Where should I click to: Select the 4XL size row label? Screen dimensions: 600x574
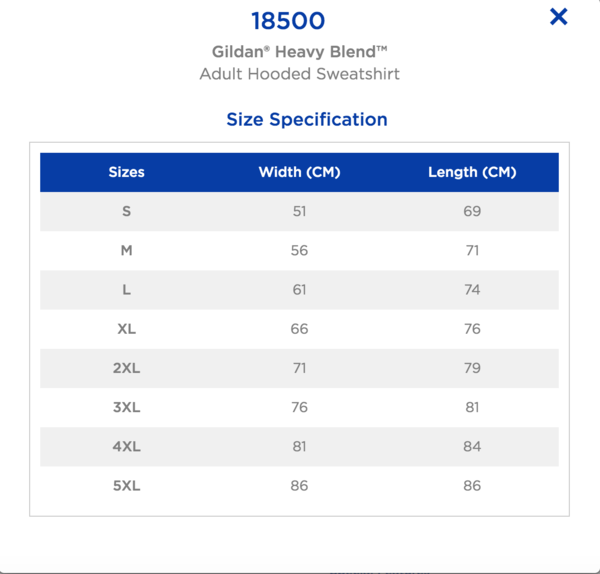(x=126, y=446)
